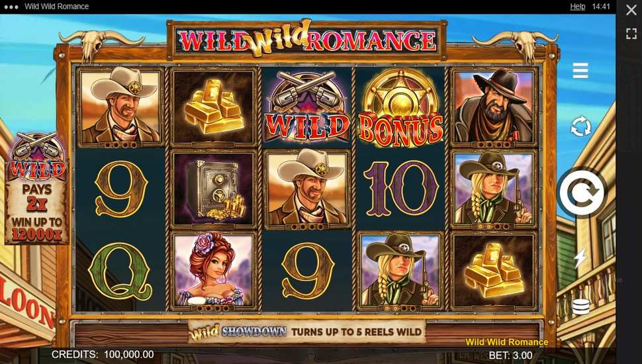The image size is (642, 364).
Task: Open bet settings via coin stack icon
Action: pyautogui.click(x=580, y=306)
